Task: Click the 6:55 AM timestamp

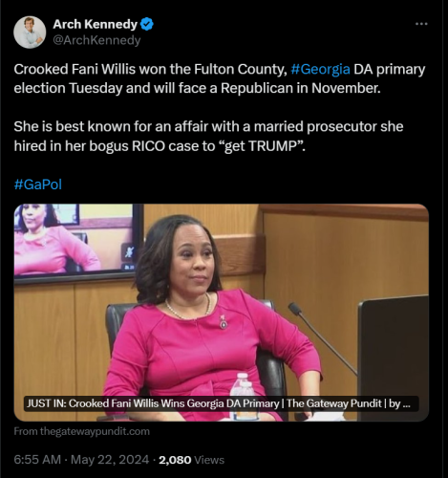Action: click(37, 460)
